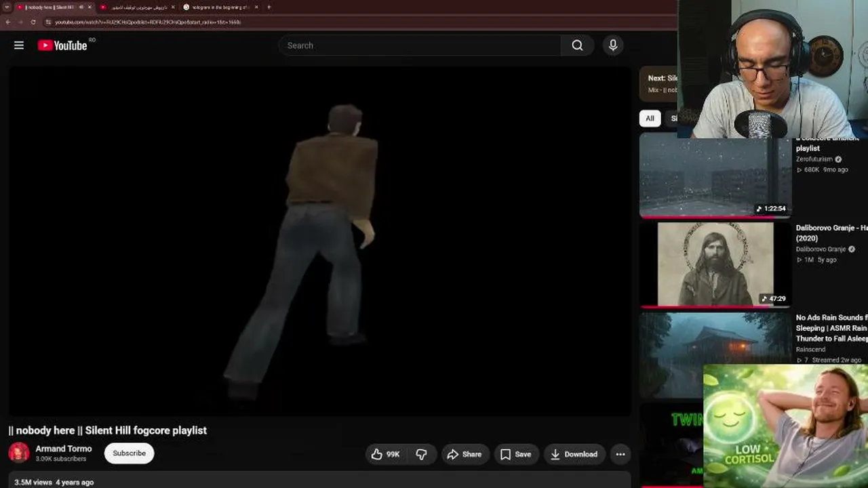868x488 pixels.
Task: Open the Rainscend channel name
Action: 811,350
